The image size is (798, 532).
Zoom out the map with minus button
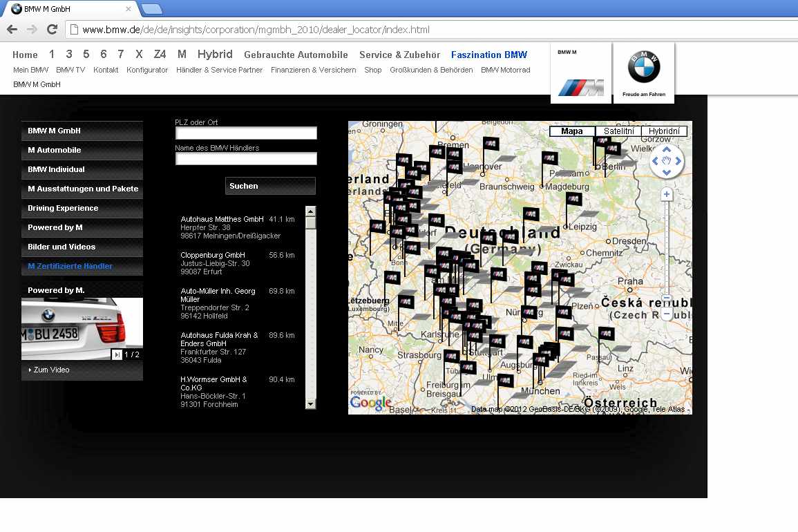click(x=667, y=314)
